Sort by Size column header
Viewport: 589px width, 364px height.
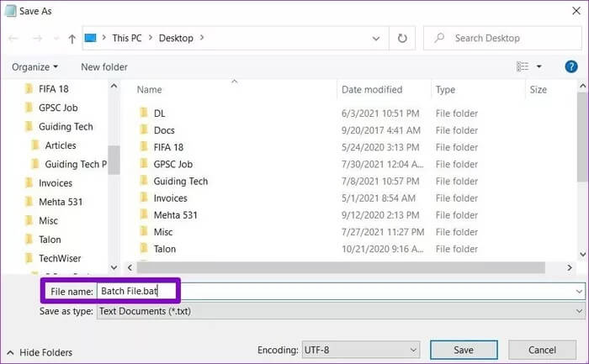coord(538,90)
